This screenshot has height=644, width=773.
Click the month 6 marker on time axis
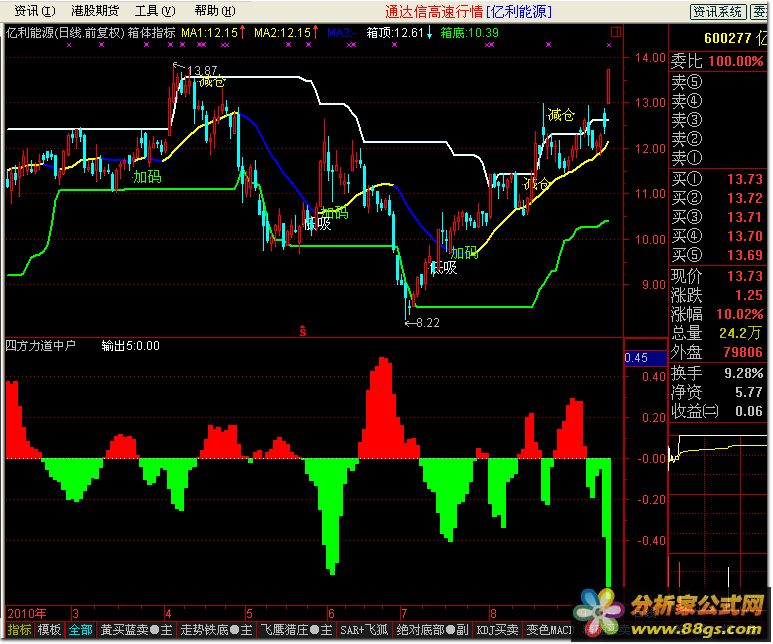(x=331, y=614)
